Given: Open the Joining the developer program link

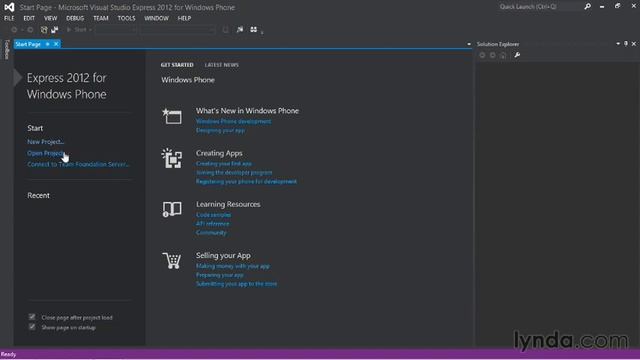Looking at the screenshot, I should point(234,173).
